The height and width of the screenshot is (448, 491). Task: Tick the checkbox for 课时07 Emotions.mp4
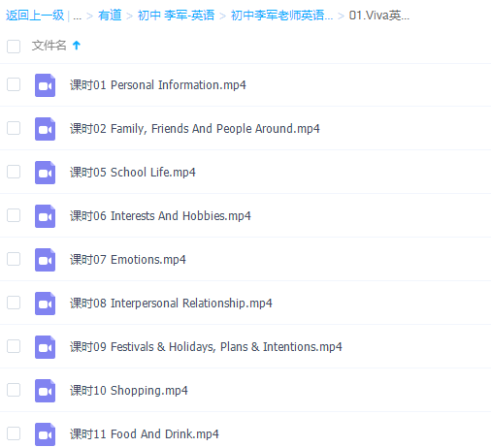pyautogui.click(x=14, y=259)
